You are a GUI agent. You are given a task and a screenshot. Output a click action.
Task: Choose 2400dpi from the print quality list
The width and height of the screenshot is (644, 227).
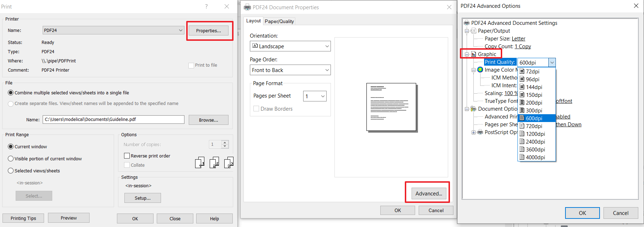click(x=537, y=142)
